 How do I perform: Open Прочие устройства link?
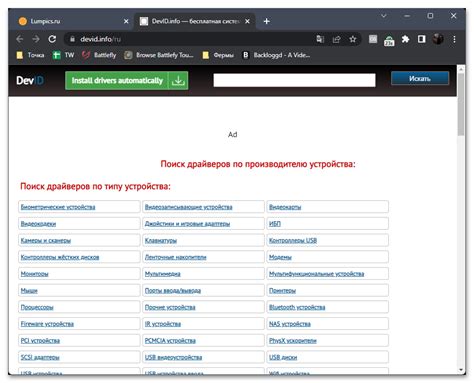[170, 307]
